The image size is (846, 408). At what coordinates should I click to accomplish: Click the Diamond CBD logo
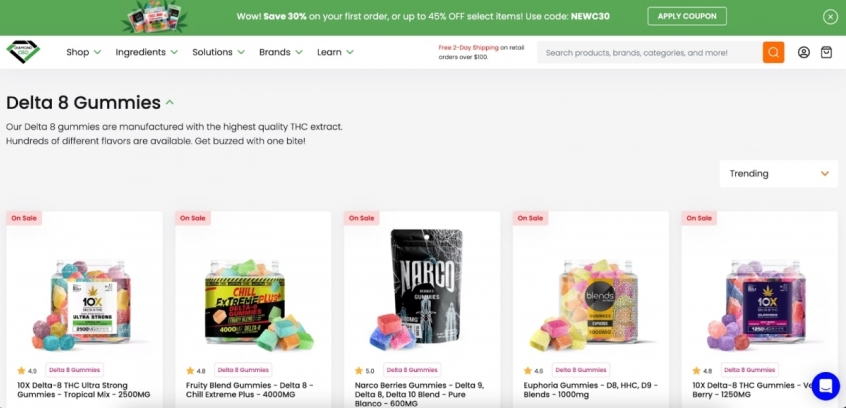point(23,52)
